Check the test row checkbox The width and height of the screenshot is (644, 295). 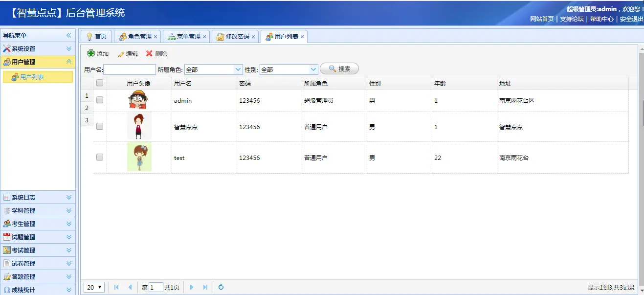(x=100, y=157)
